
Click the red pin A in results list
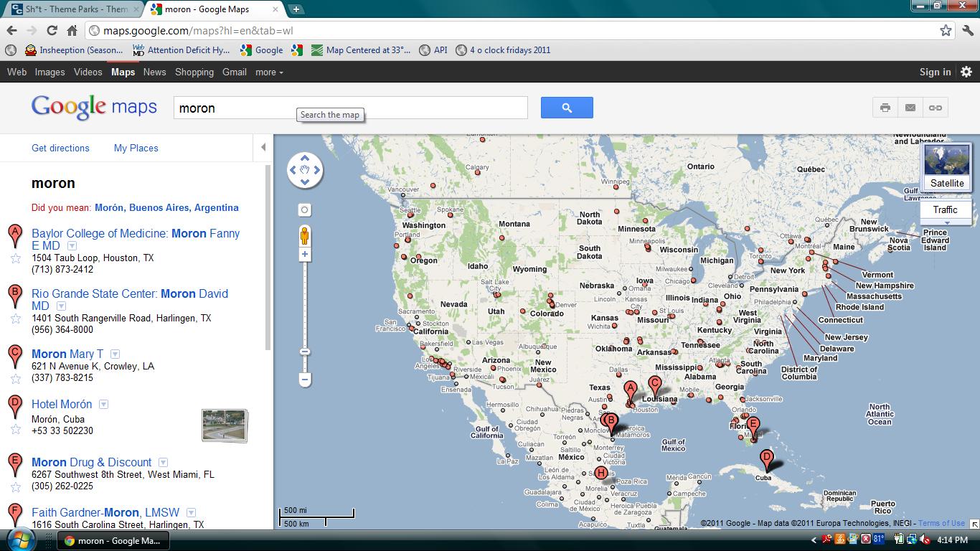14,236
